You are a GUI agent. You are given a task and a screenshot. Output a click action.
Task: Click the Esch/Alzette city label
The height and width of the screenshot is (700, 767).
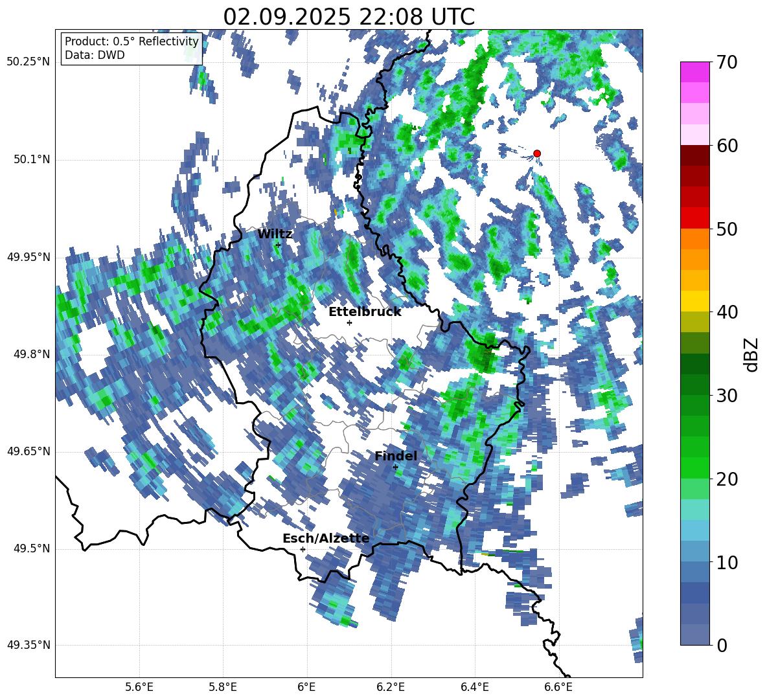click(x=326, y=538)
